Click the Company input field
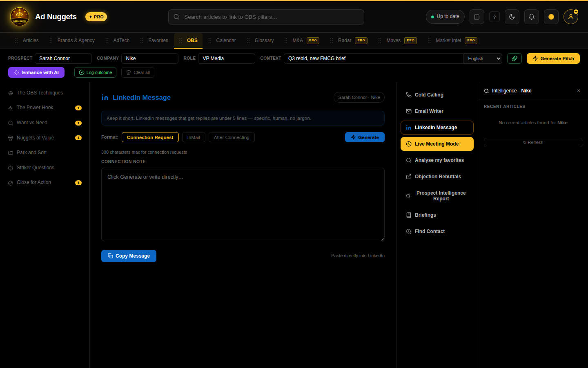 (x=150, y=58)
